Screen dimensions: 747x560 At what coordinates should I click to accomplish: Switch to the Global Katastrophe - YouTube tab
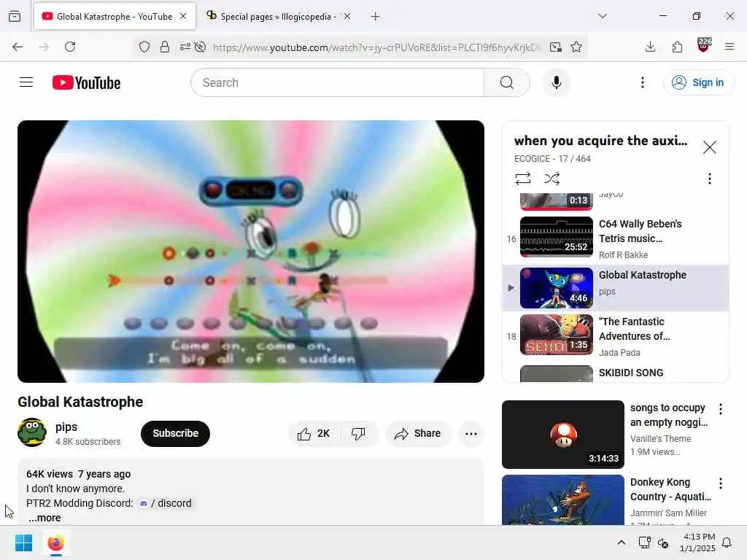[115, 17]
